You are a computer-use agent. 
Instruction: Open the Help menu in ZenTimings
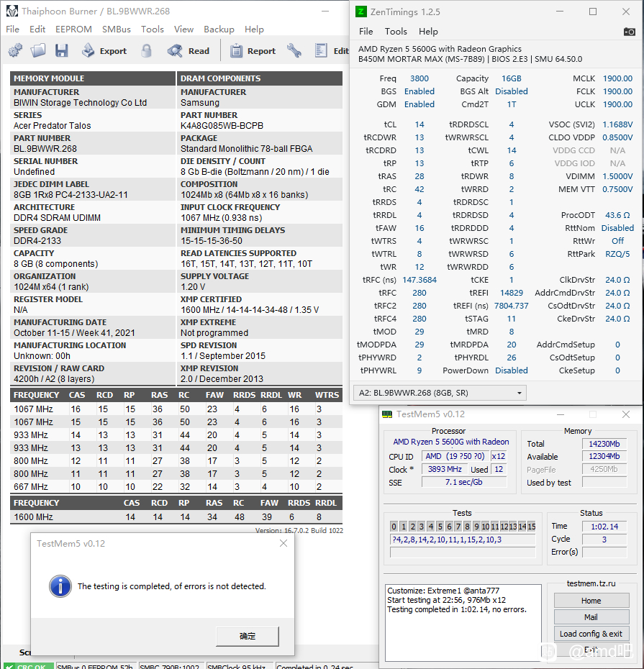pos(428,32)
